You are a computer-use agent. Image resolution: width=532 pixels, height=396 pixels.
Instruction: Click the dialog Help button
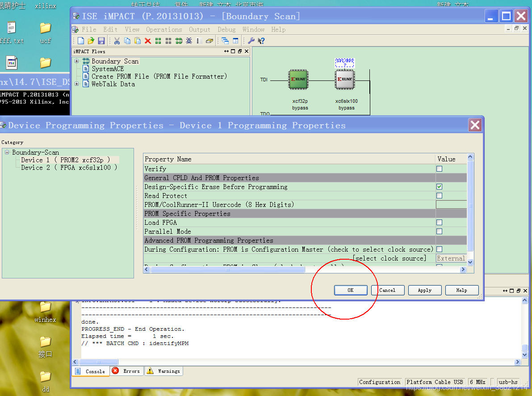[462, 291]
